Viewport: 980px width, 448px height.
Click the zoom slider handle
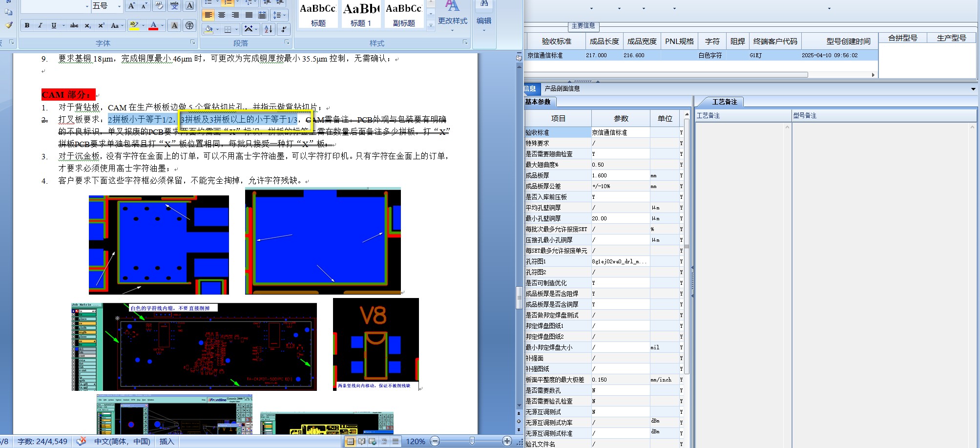472,441
